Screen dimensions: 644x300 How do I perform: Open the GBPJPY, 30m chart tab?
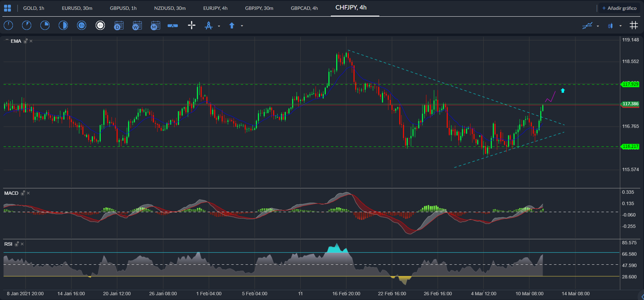click(259, 8)
